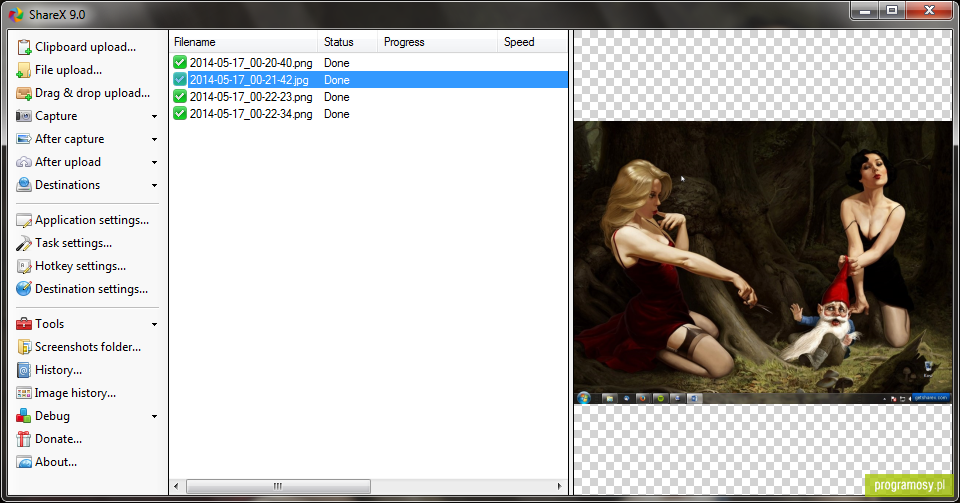This screenshot has width=960, height=503.
Task: Open the After upload menu
Action: click(68, 162)
